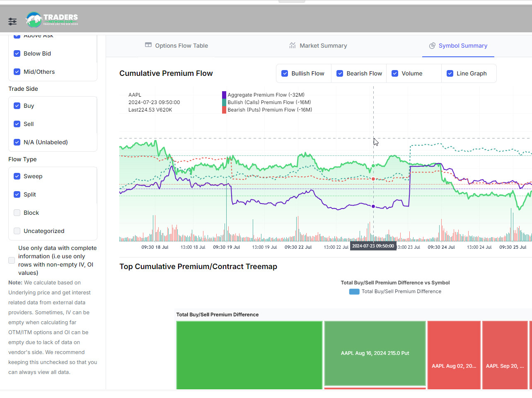Switch to the Market Summary tab
The width and height of the screenshot is (532, 398).
pos(323,46)
